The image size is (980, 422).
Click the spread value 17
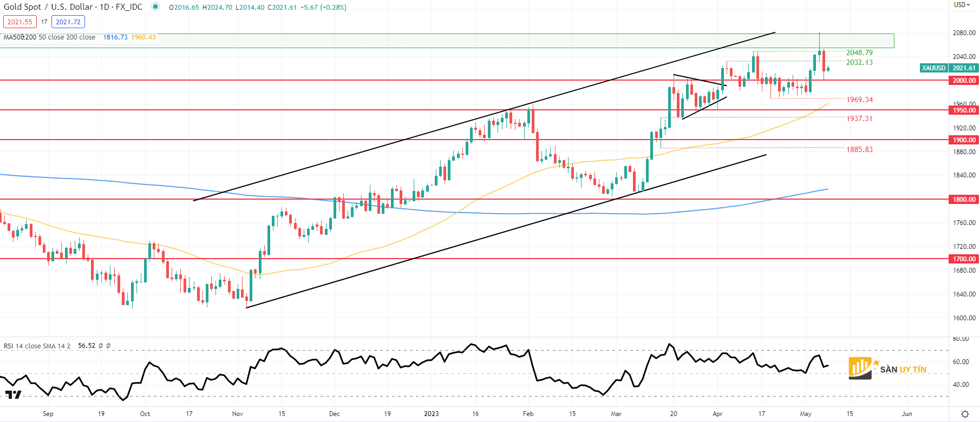pos(44,22)
